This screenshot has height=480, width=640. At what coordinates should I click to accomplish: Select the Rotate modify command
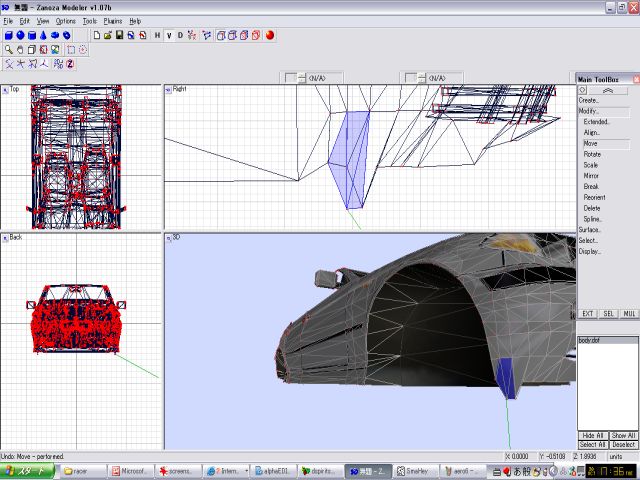[592, 154]
